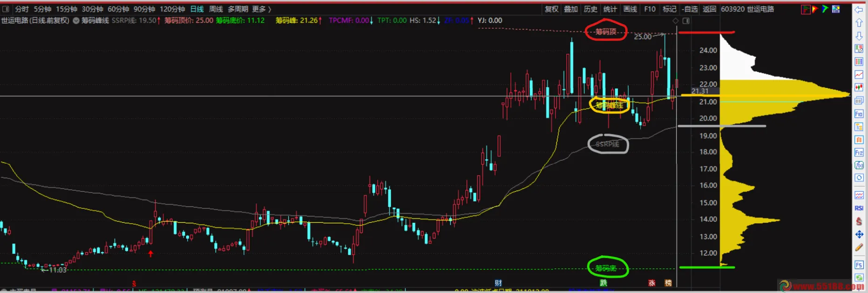Click the 世运电路(日线.前复权) chart label
The height and width of the screenshot is (293, 868).
coord(35,20)
